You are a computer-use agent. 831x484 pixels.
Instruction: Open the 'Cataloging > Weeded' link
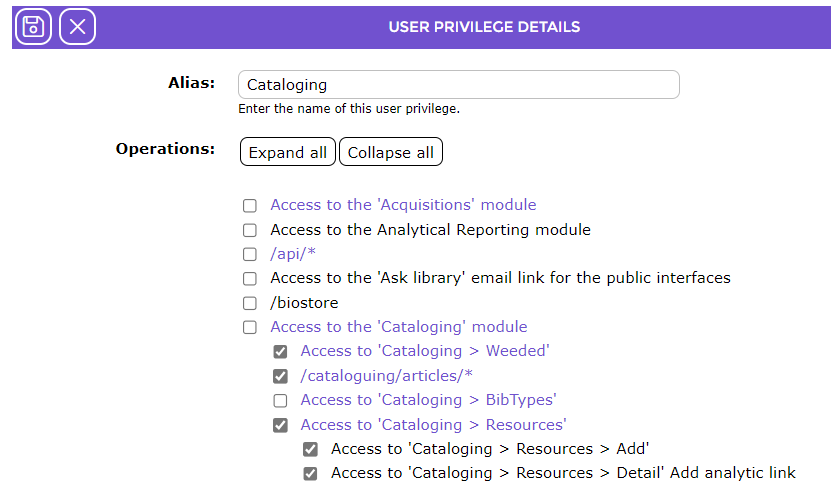425,351
